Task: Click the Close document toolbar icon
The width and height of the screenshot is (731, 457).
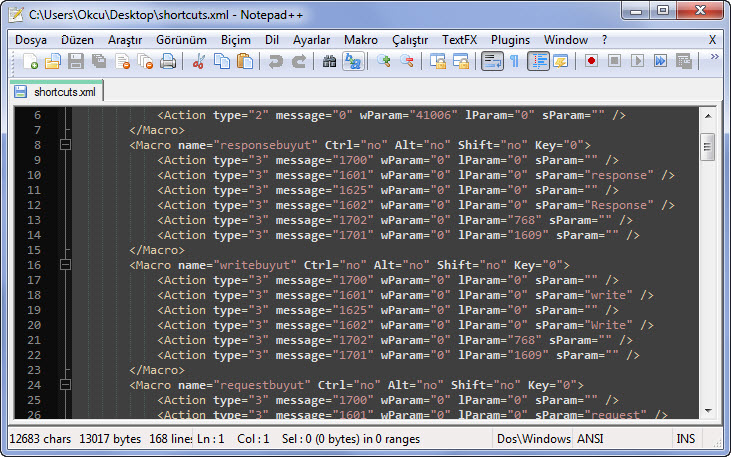Action: click(122, 61)
